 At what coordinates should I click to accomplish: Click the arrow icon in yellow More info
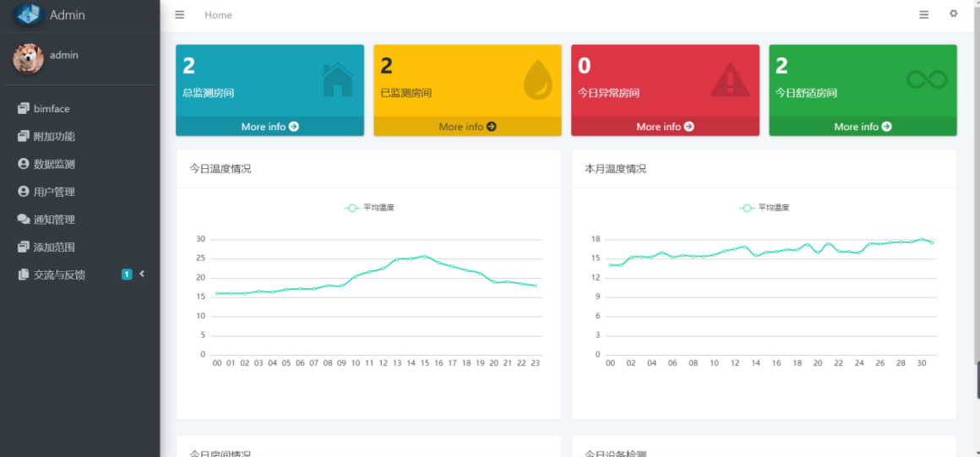pyautogui.click(x=491, y=126)
